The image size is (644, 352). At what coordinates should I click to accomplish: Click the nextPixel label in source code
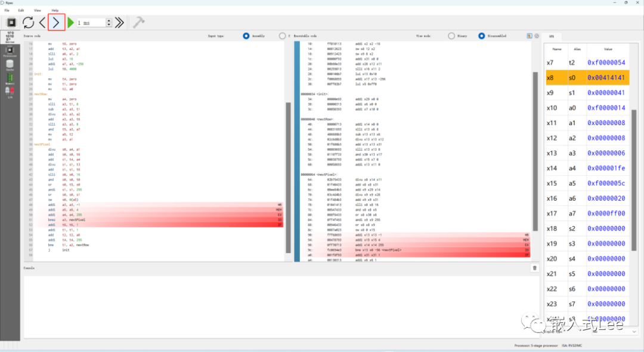pyautogui.click(x=42, y=144)
